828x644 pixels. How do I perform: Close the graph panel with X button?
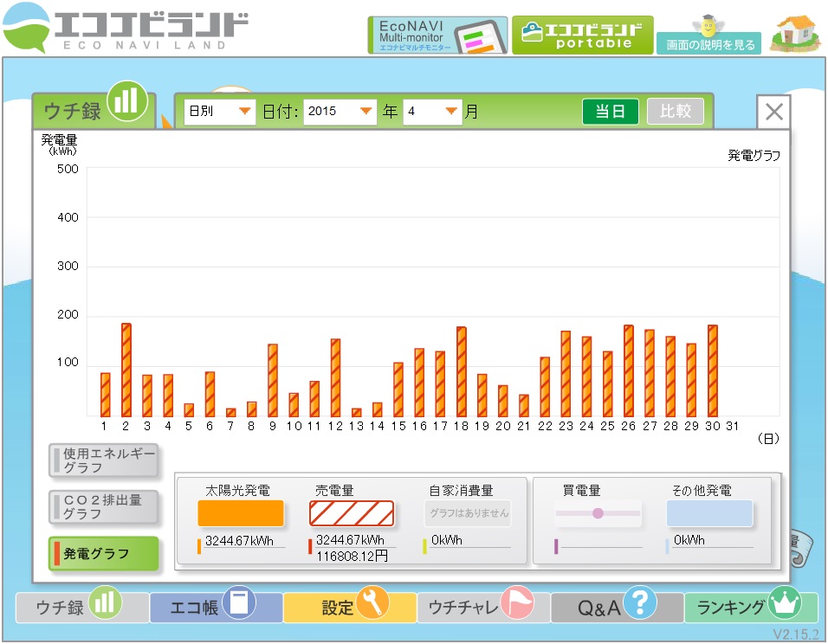point(773,112)
